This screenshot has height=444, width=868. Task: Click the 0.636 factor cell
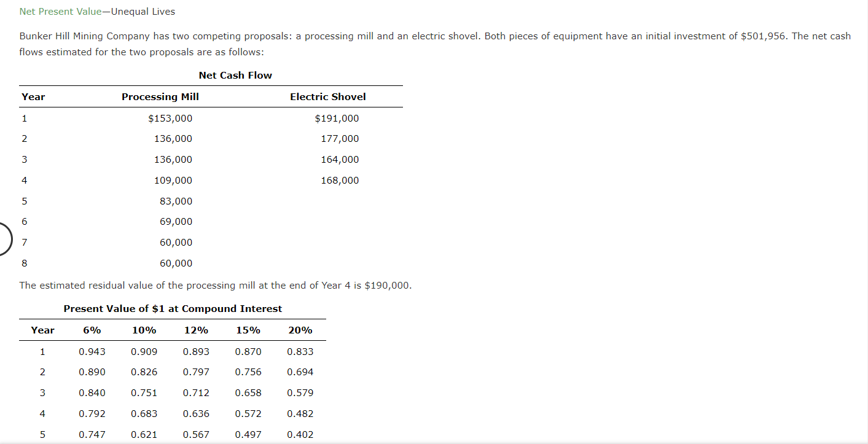(196, 414)
